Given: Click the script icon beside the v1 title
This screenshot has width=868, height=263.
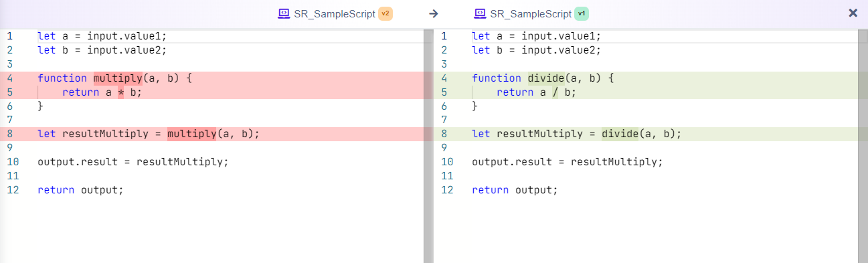Looking at the screenshot, I should pyautogui.click(x=480, y=13).
